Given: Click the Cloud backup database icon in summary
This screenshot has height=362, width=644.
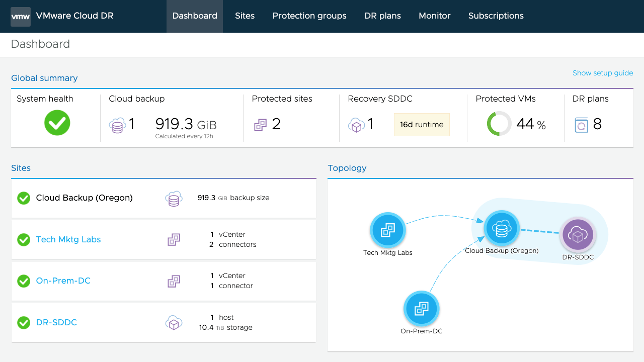Looking at the screenshot, I should (x=117, y=125).
